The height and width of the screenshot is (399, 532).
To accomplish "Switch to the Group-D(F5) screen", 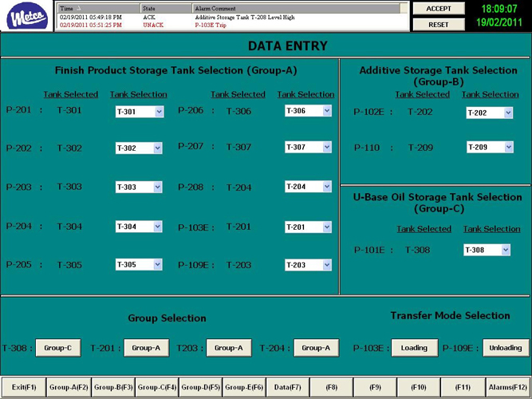I will coord(200,388).
